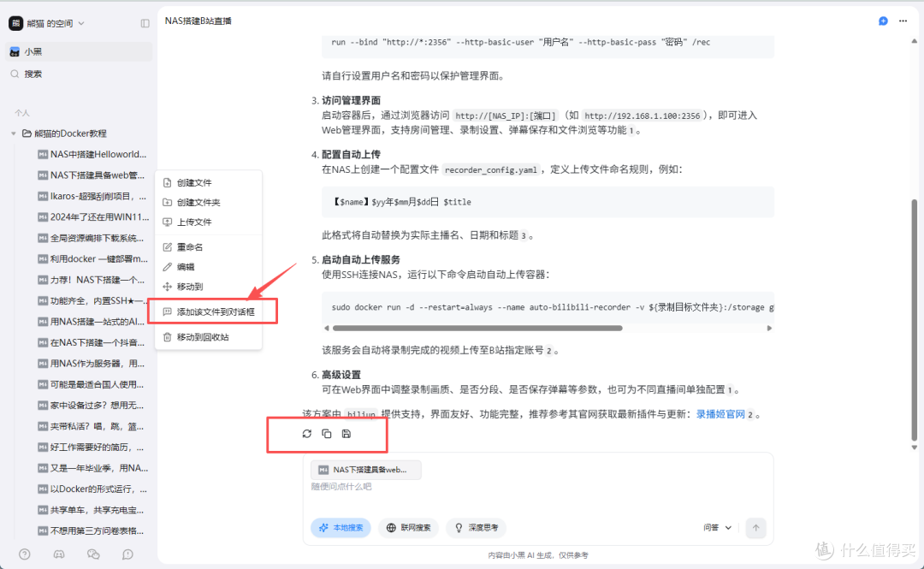Click citation 3 after 日期和标题
The width and height of the screenshot is (924, 569).
524,236
